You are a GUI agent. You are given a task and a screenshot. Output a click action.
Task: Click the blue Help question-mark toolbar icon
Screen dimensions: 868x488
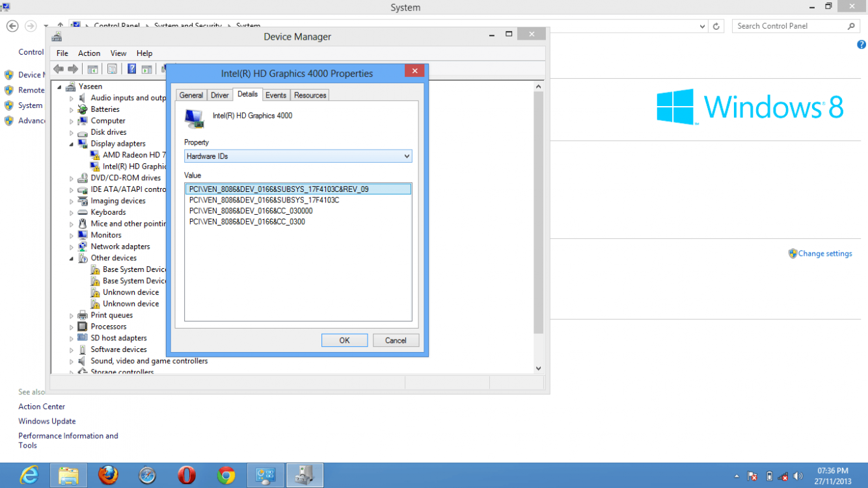coord(132,69)
